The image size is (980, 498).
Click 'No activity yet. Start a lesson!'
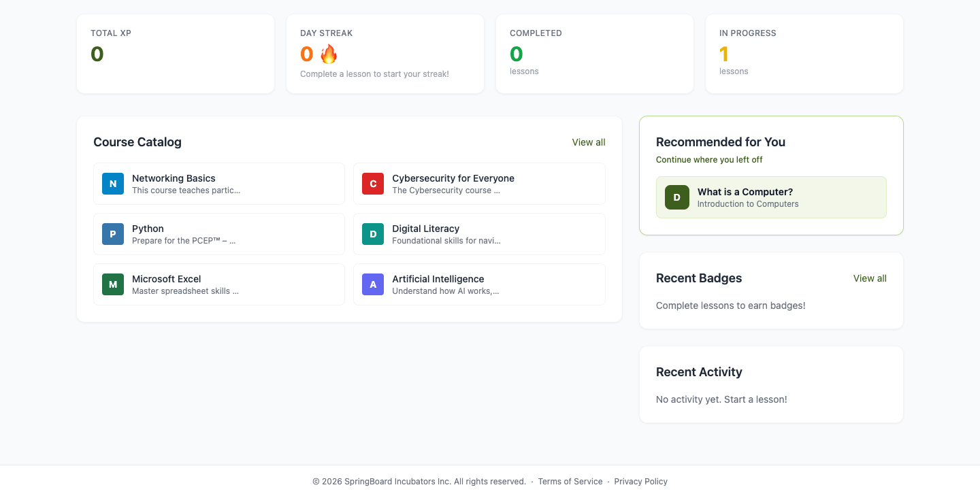(x=721, y=399)
